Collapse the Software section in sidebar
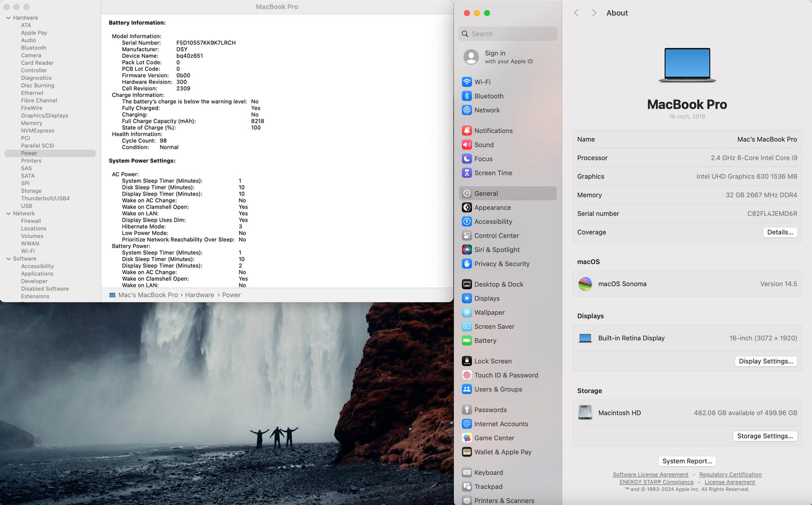The width and height of the screenshot is (812, 505). pos(8,259)
